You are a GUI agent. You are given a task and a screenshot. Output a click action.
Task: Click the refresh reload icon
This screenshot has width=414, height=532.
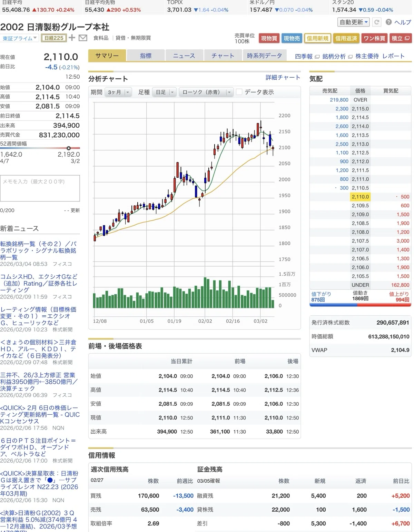coord(377,22)
